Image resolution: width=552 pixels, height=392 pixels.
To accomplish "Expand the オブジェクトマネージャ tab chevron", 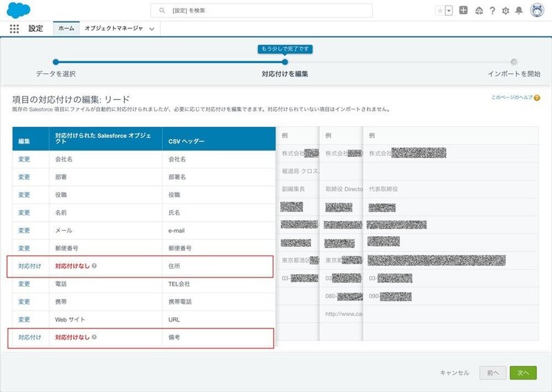I will click(x=152, y=29).
